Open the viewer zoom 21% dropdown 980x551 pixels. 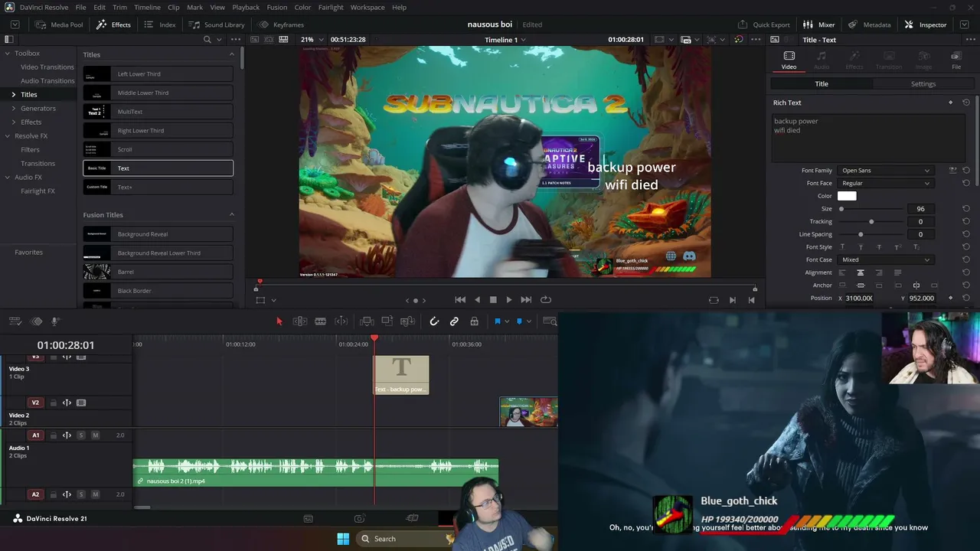(311, 40)
